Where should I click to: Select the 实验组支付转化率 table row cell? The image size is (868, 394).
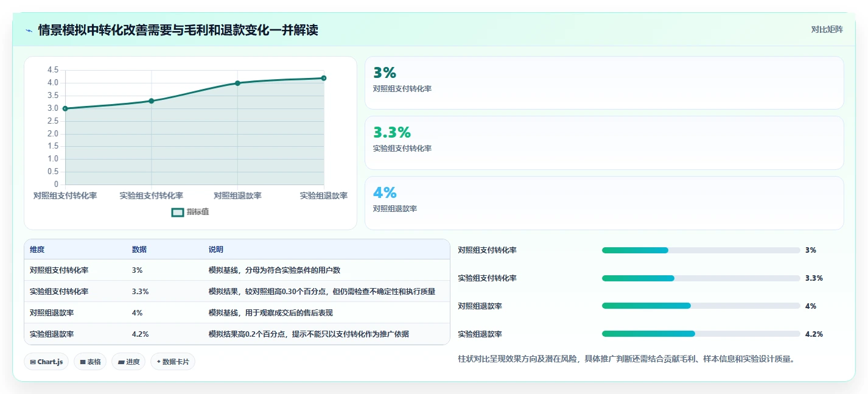tap(59, 292)
